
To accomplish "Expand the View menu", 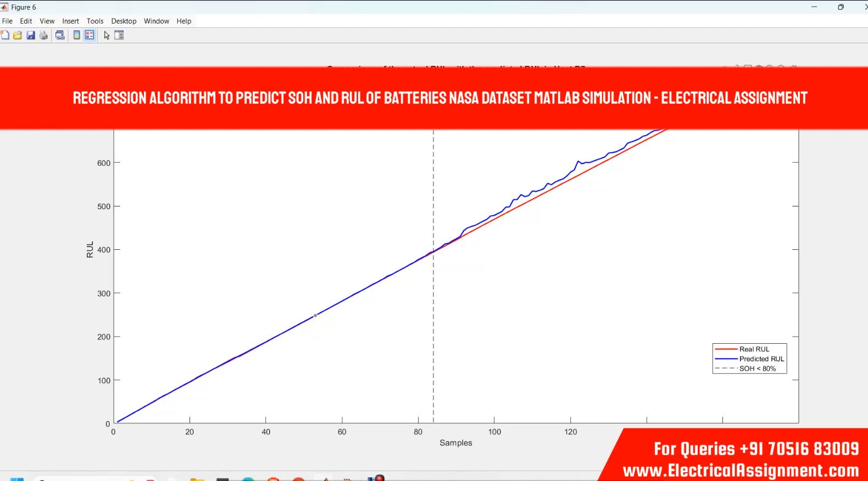I will pos(47,21).
